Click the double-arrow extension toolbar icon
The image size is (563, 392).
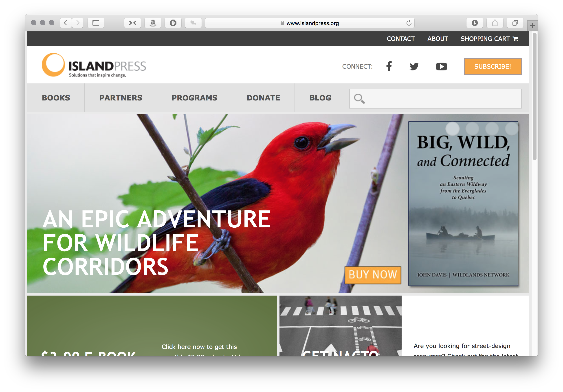pos(193,23)
